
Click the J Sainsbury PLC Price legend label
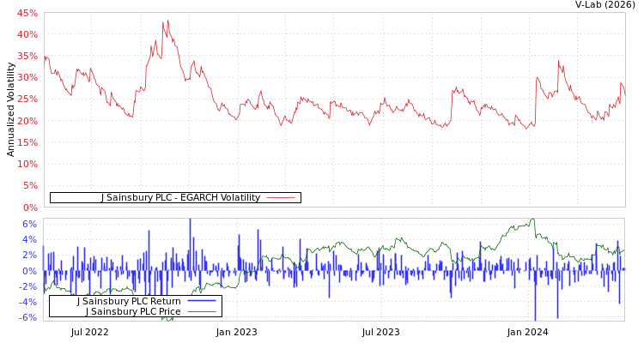tap(133, 311)
